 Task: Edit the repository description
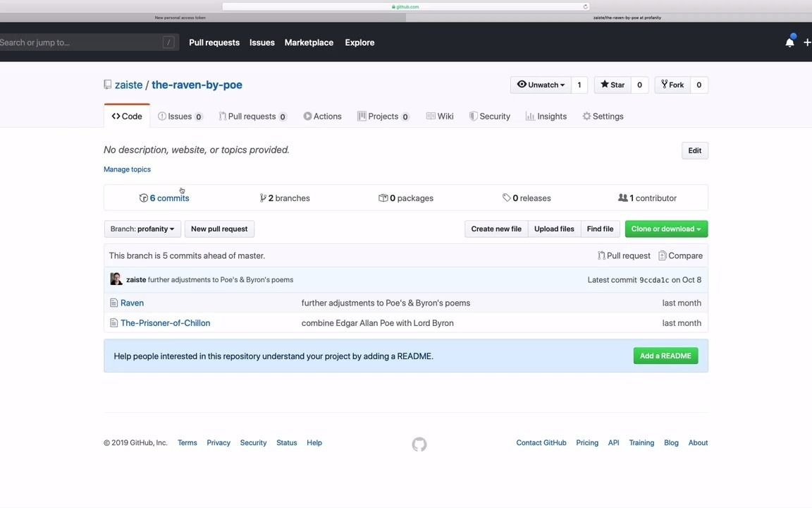pyautogui.click(x=694, y=151)
